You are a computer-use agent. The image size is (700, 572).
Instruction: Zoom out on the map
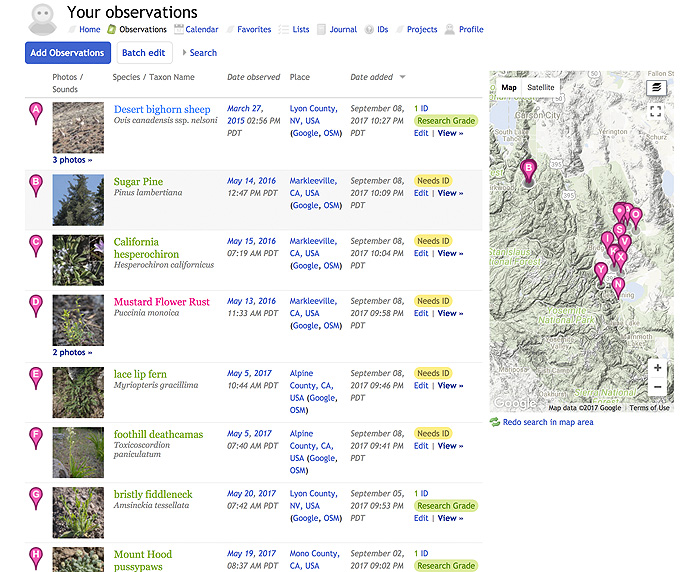click(x=657, y=388)
